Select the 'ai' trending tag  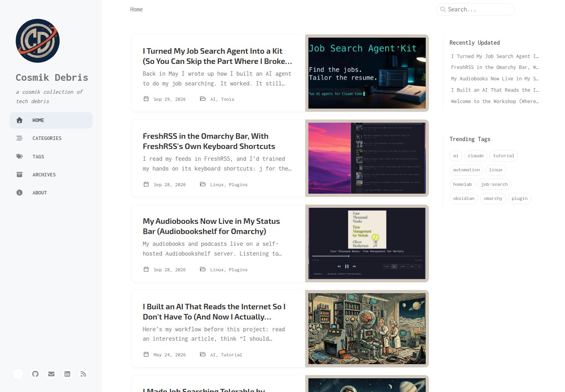point(456,156)
